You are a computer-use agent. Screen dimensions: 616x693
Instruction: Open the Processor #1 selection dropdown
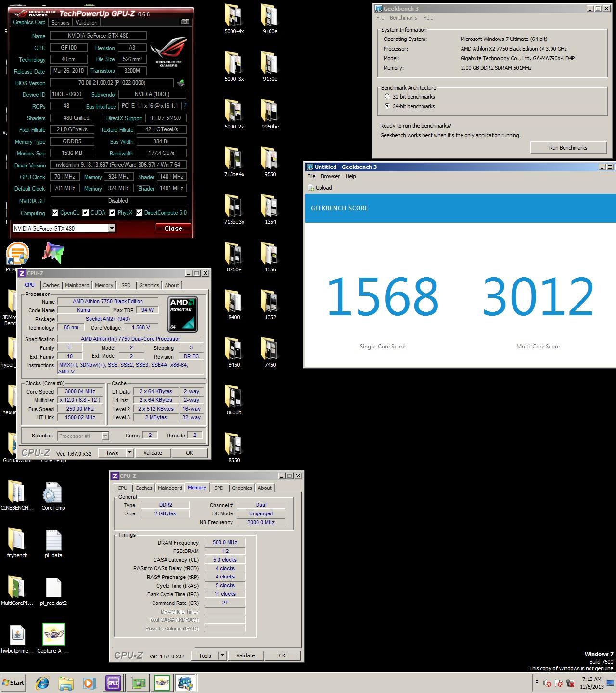click(x=105, y=436)
